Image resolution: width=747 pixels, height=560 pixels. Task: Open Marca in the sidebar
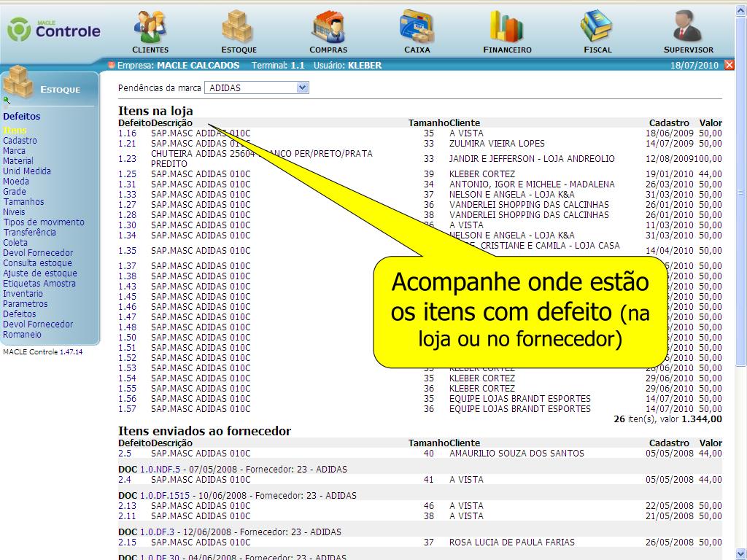coord(14,151)
